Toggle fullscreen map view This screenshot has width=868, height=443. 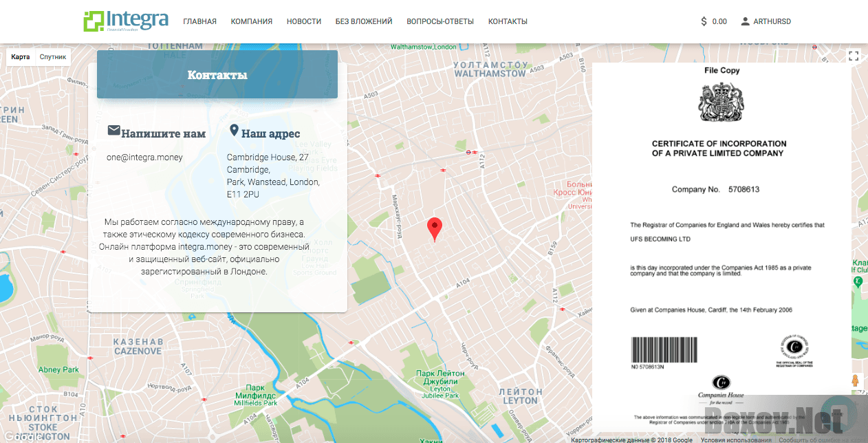point(854,56)
